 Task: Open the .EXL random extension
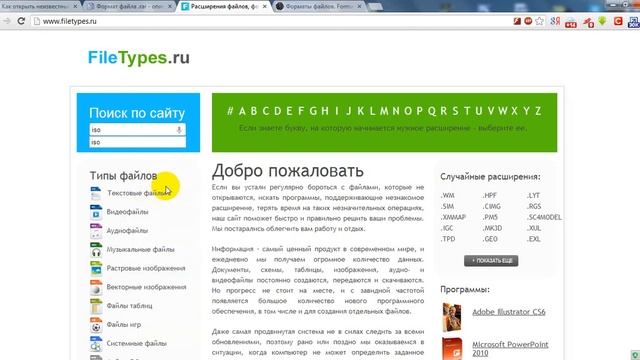pyautogui.click(x=533, y=239)
